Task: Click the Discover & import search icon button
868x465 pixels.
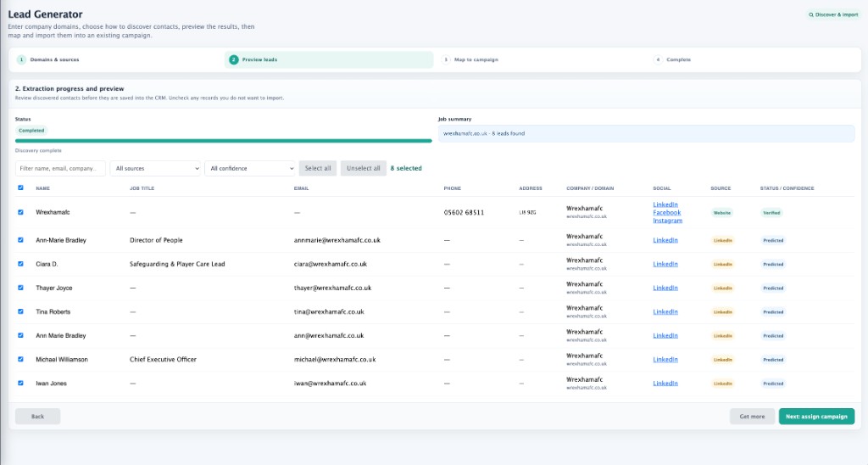Action: (833, 15)
